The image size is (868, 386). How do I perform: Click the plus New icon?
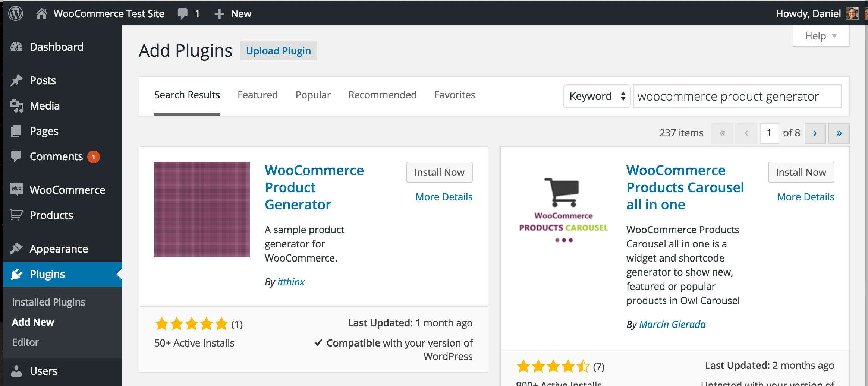point(219,14)
